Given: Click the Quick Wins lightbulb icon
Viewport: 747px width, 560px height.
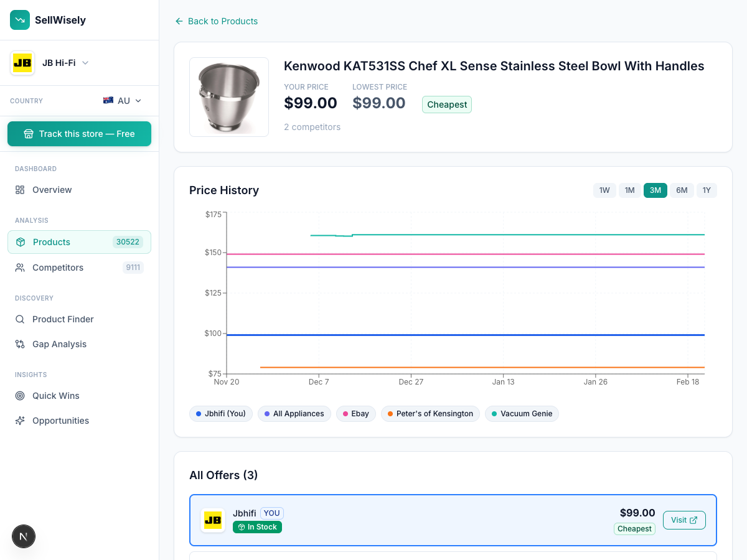Looking at the screenshot, I should (x=20, y=396).
